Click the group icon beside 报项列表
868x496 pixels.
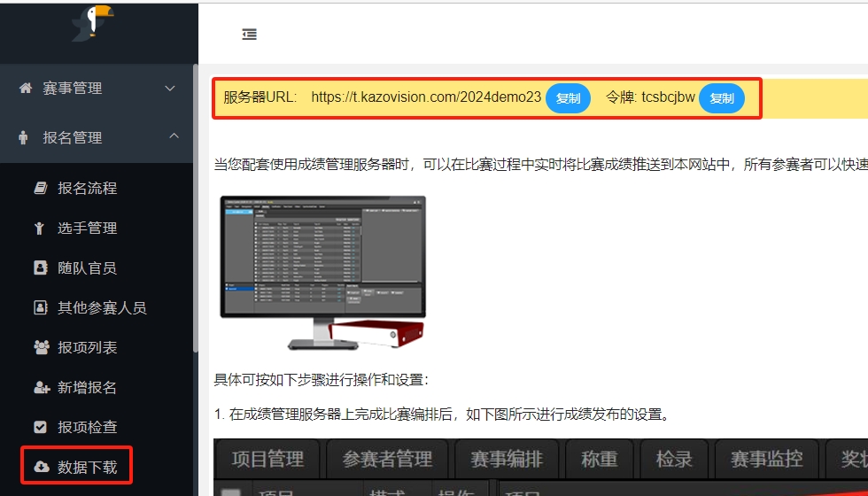coord(41,347)
